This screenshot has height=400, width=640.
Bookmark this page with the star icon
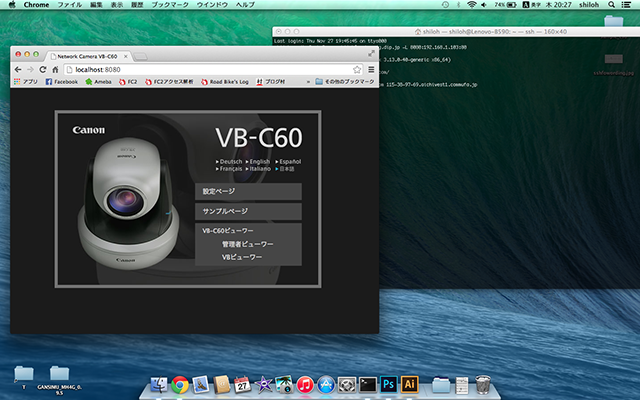(x=357, y=70)
